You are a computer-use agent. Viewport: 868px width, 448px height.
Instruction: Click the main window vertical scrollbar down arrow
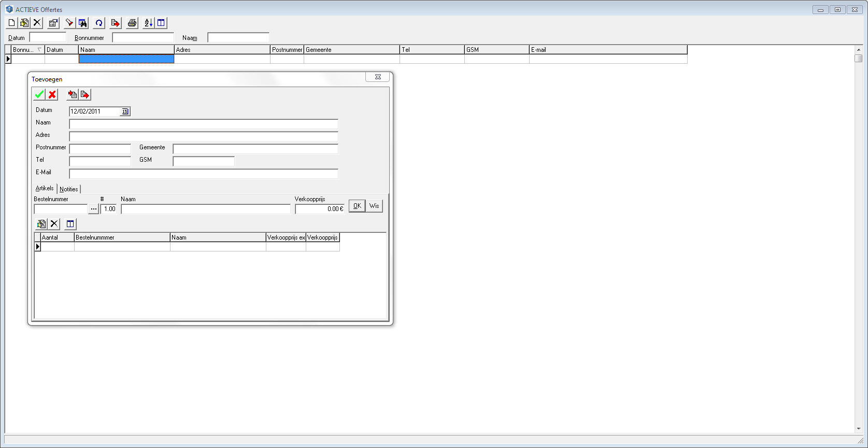click(x=859, y=428)
